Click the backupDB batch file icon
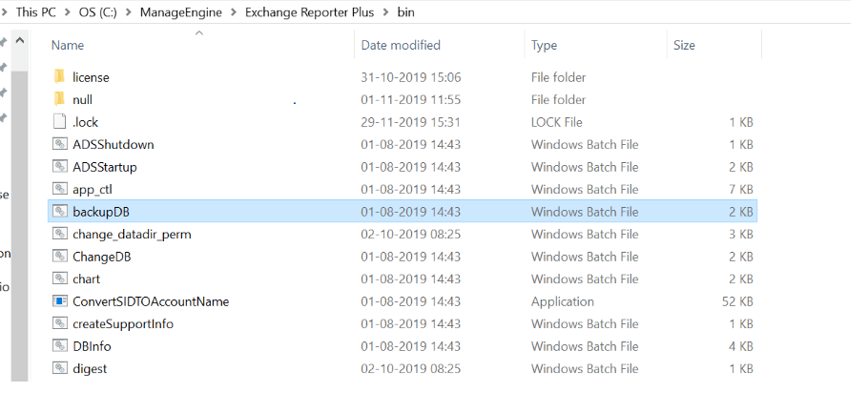Image resolution: width=868 pixels, height=413 pixels. [x=60, y=212]
